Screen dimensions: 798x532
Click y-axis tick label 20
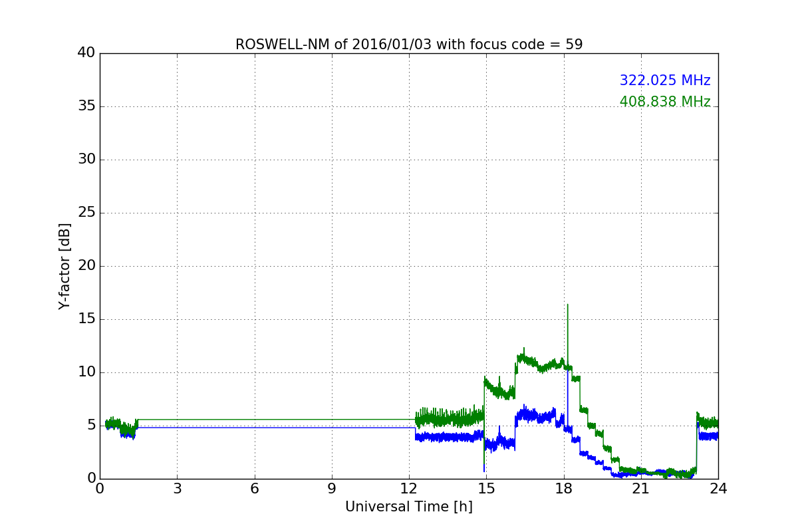pos(86,266)
